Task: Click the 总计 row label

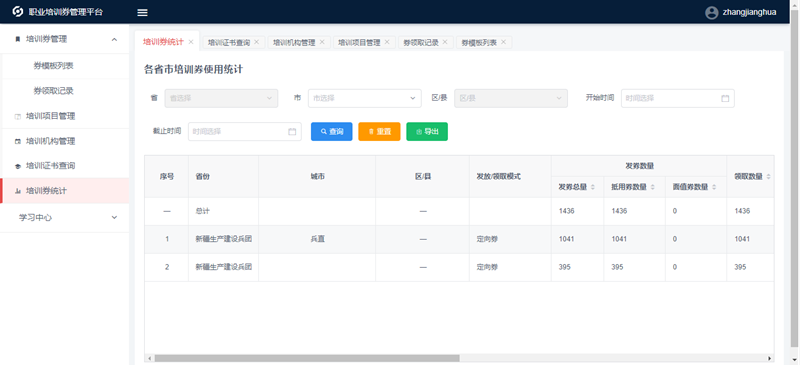Action: click(x=203, y=211)
